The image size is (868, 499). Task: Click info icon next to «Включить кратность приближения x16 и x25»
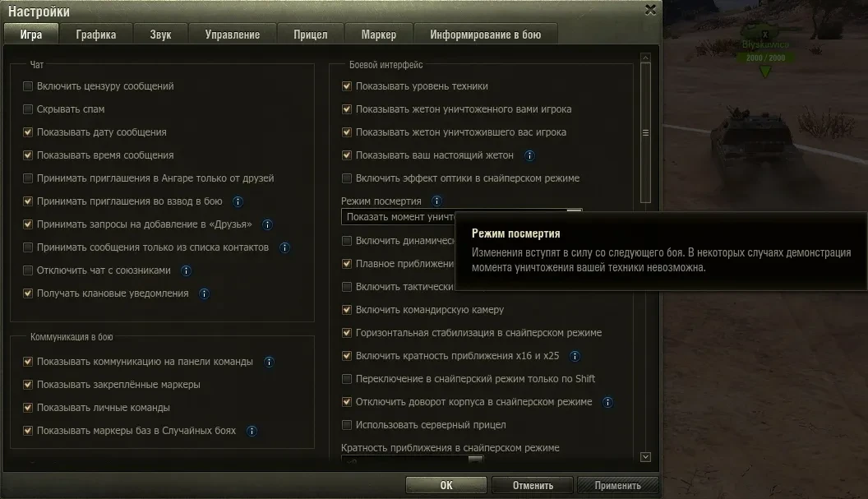coord(575,356)
